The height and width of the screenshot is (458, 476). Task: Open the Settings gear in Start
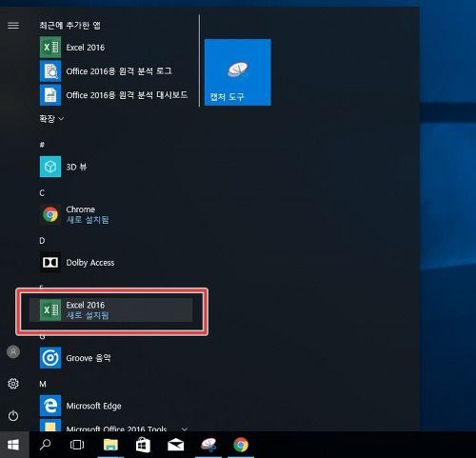[x=13, y=384]
